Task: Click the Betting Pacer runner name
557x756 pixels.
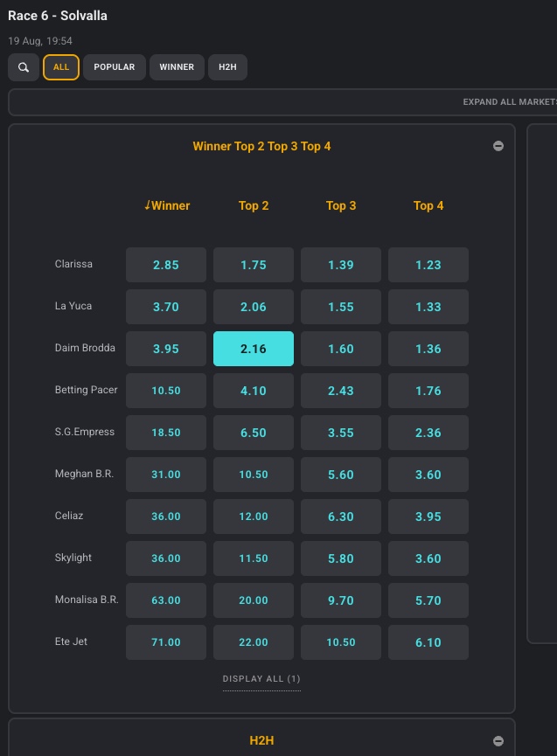Action: click(87, 390)
